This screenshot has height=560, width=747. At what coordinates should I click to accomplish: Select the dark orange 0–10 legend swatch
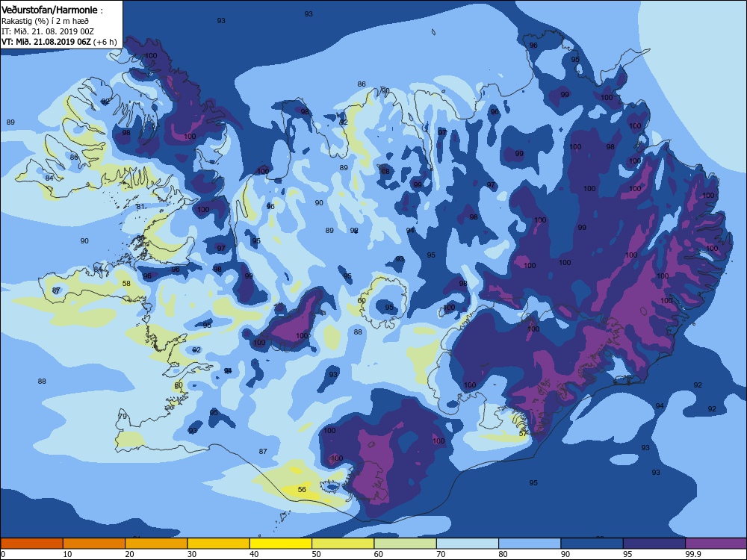[31, 544]
